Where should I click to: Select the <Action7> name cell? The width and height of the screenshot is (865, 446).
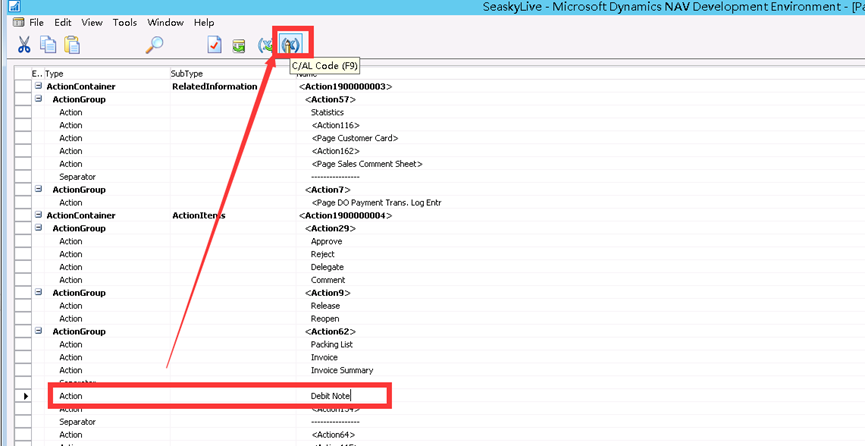328,189
